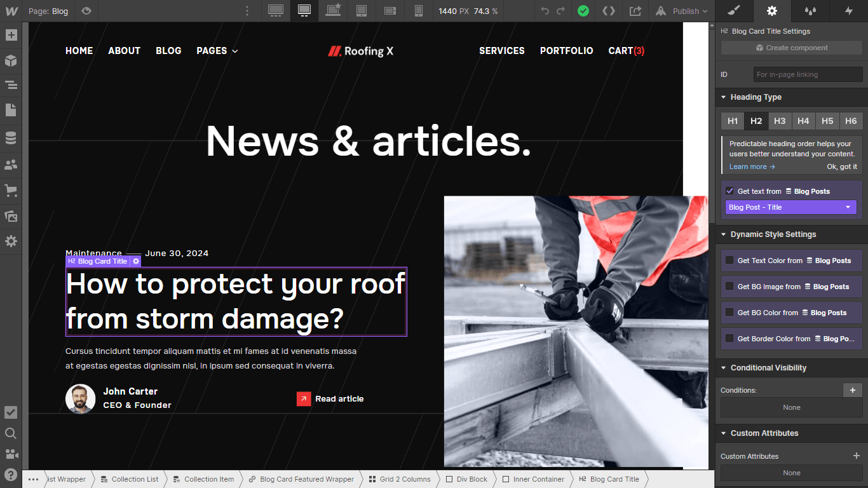Open the Add Elements panel
Screen dimensions: 868x488
pyautogui.click(x=11, y=35)
